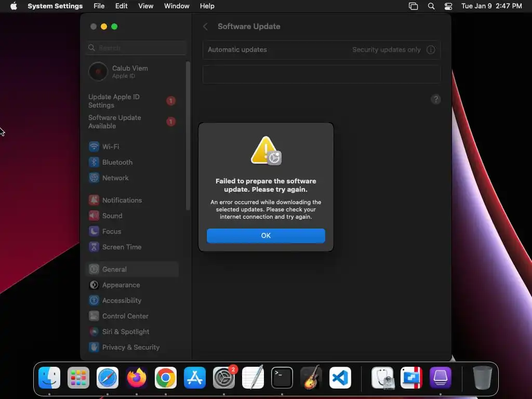The image size is (532, 399).
Task: Open the Help menu
Action: coord(207,6)
